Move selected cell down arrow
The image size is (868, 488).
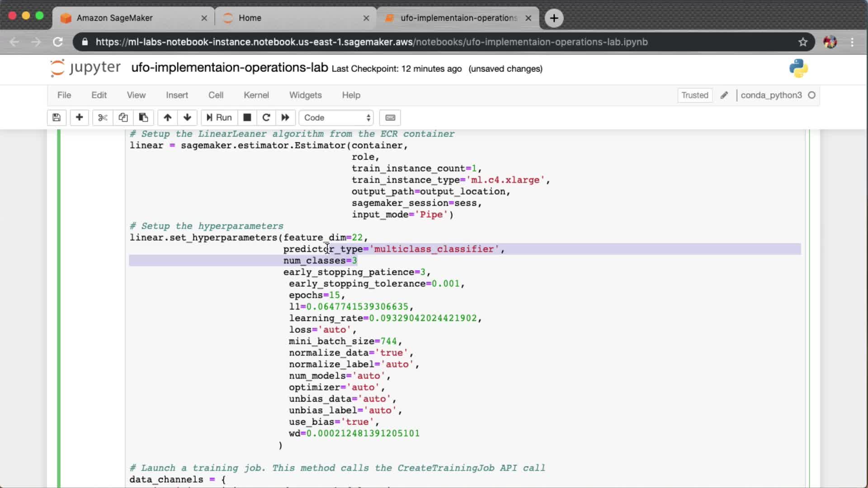point(187,117)
